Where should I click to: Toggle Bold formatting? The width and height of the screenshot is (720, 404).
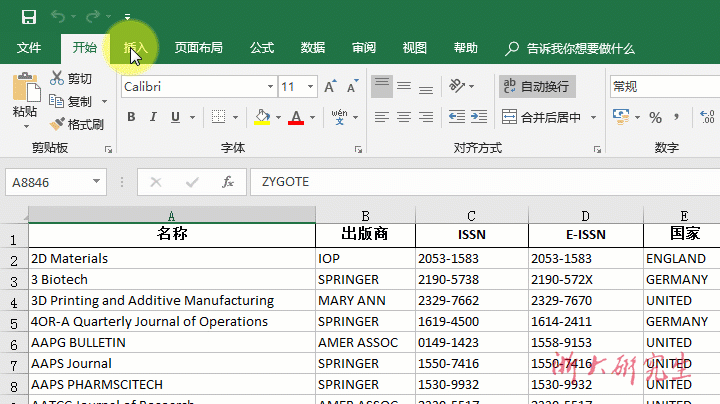pos(131,117)
